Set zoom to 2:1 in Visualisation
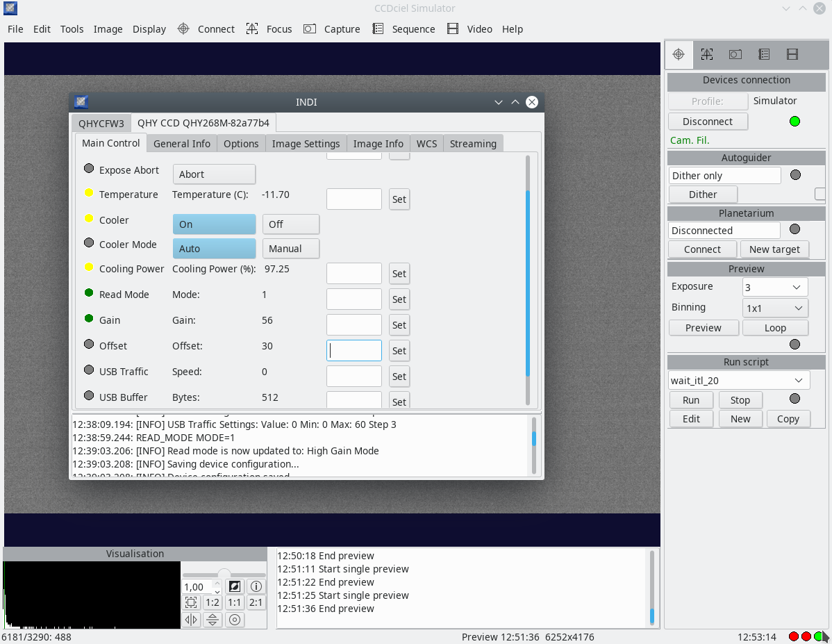The height and width of the screenshot is (644, 832). (256, 602)
